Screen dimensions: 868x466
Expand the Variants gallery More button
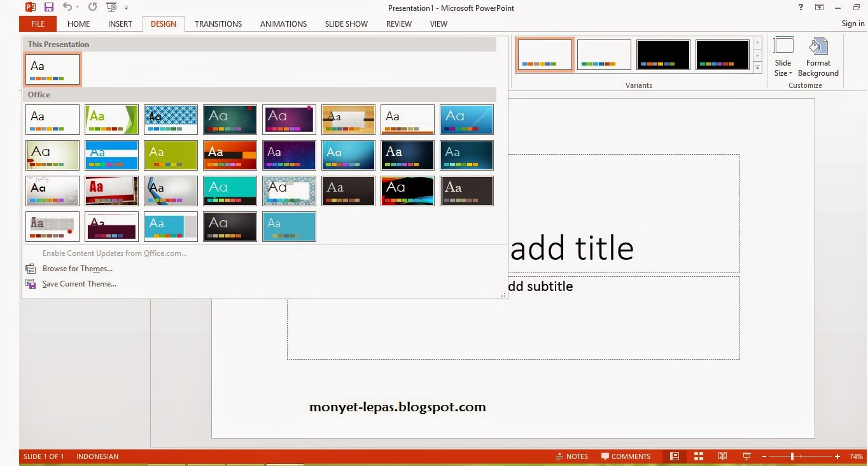757,67
